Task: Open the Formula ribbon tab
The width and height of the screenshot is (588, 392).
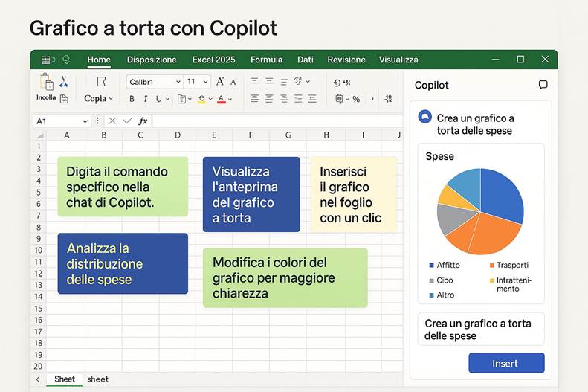Action: 266,60
